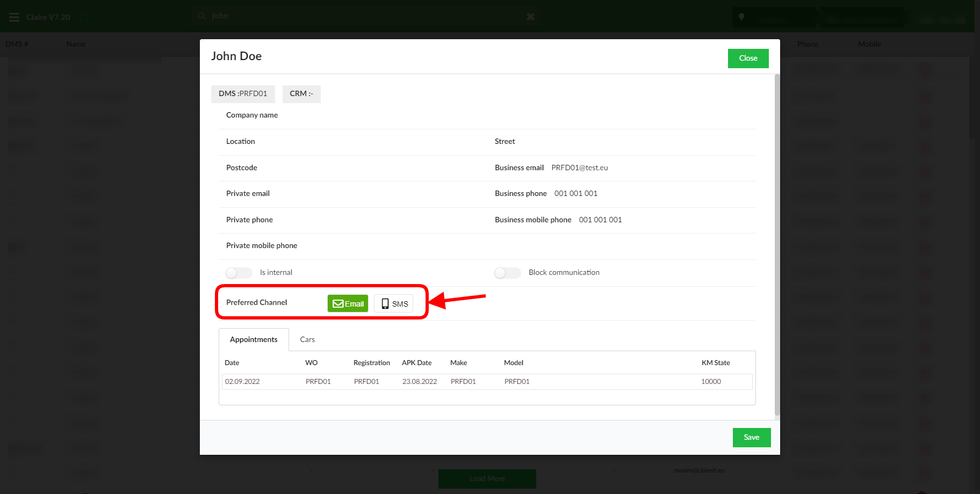This screenshot has height=494, width=980.
Task: Click the Load More button
Action: click(x=487, y=478)
